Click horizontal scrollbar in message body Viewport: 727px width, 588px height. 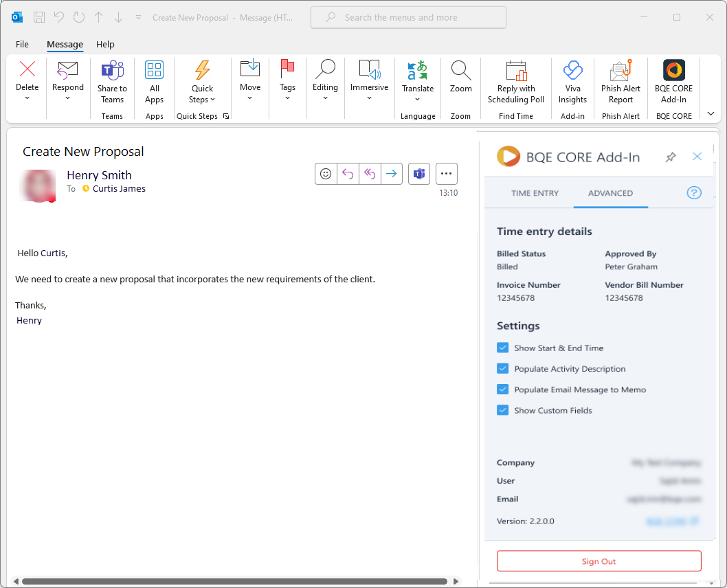(x=234, y=581)
